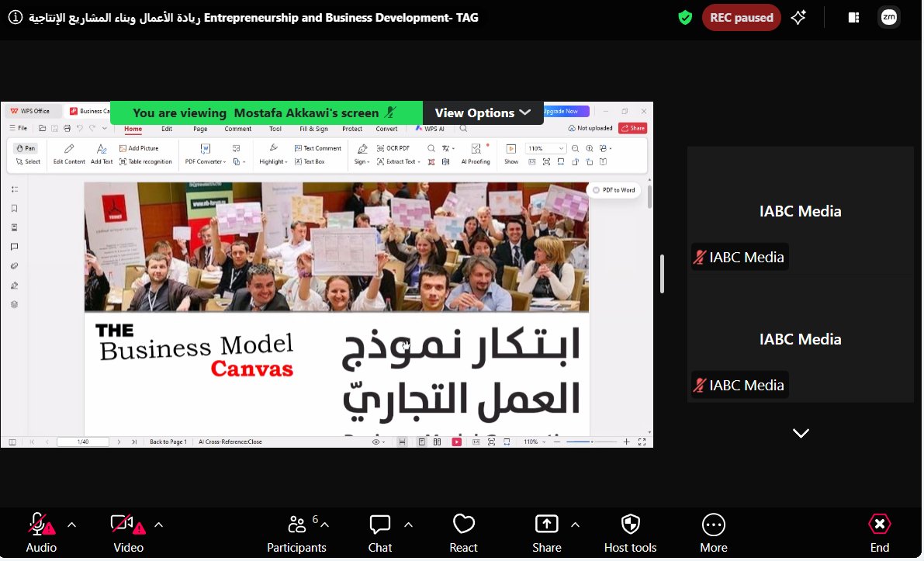Viewport: 924px width, 561px height.
Task: Open the Participants panel
Action: pos(296,532)
